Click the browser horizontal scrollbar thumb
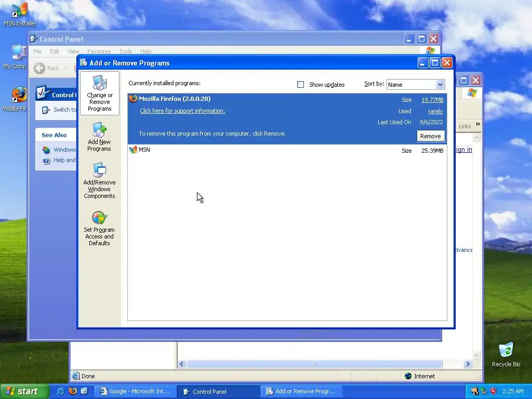The width and height of the screenshot is (532, 399). coord(314,364)
